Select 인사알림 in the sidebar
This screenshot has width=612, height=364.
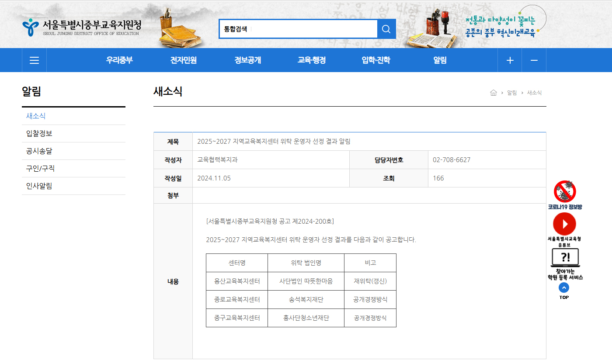click(x=73, y=186)
